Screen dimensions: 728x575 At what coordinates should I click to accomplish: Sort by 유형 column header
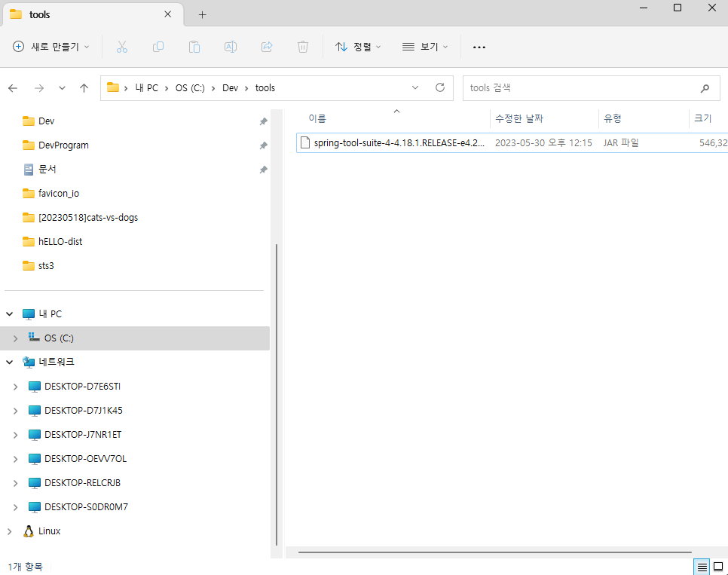(613, 118)
